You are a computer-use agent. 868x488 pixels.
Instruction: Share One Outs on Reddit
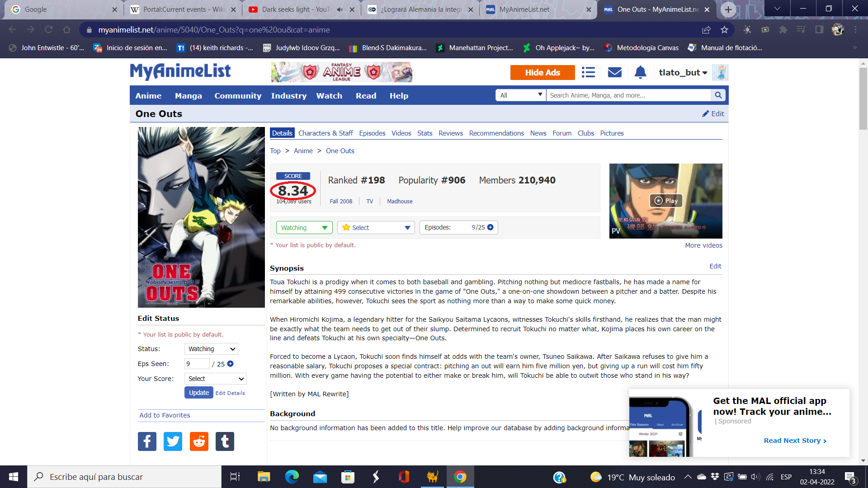pos(199,441)
